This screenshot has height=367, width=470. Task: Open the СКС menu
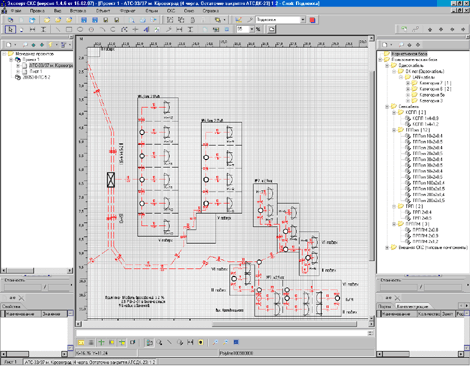click(171, 11)
